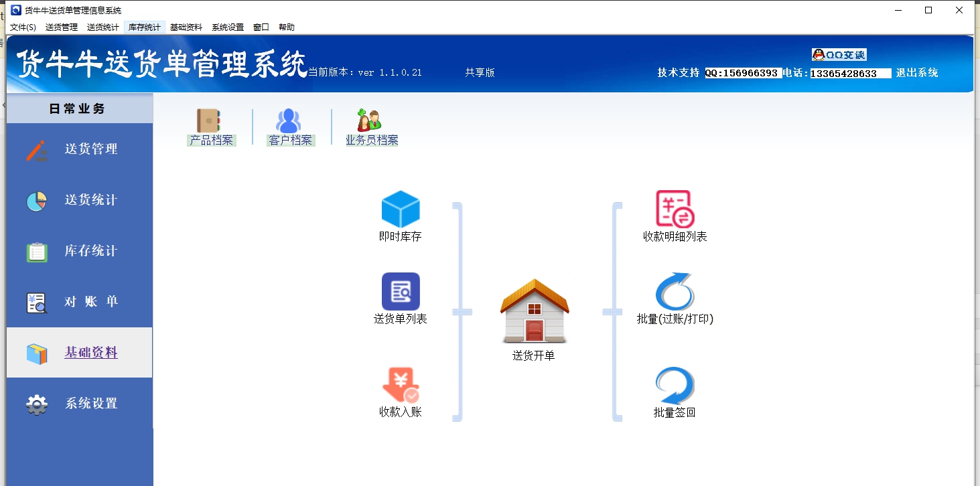This screenshot has width=980, height=486.
Task: Maximize the 货牛牛 application window
Action: tap(928, 10)
